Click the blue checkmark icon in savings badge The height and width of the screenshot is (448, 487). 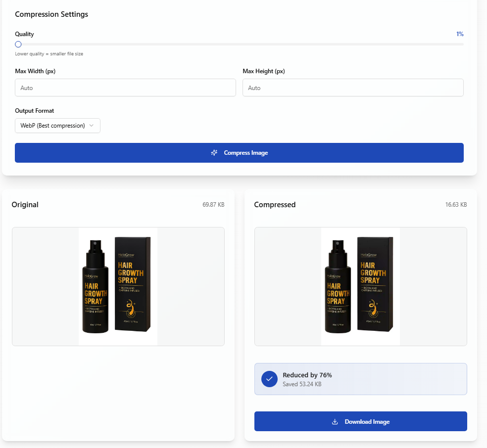[x=269, y=379]
